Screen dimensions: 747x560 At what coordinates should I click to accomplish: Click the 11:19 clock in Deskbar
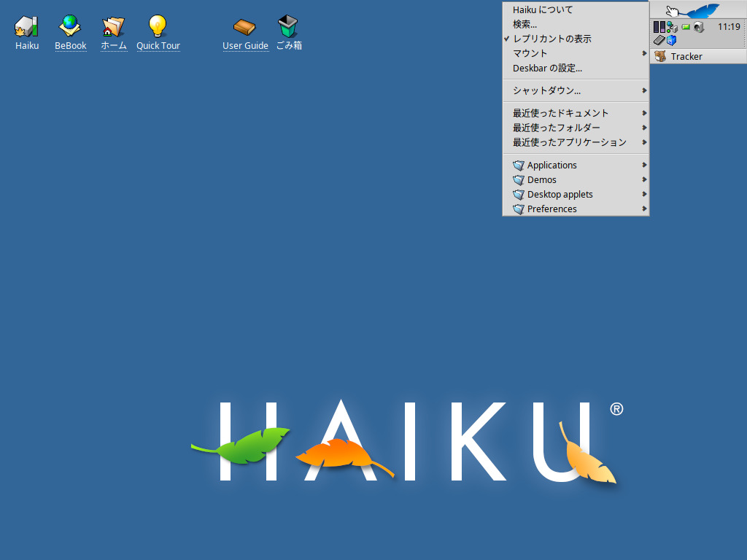[729, 27]
